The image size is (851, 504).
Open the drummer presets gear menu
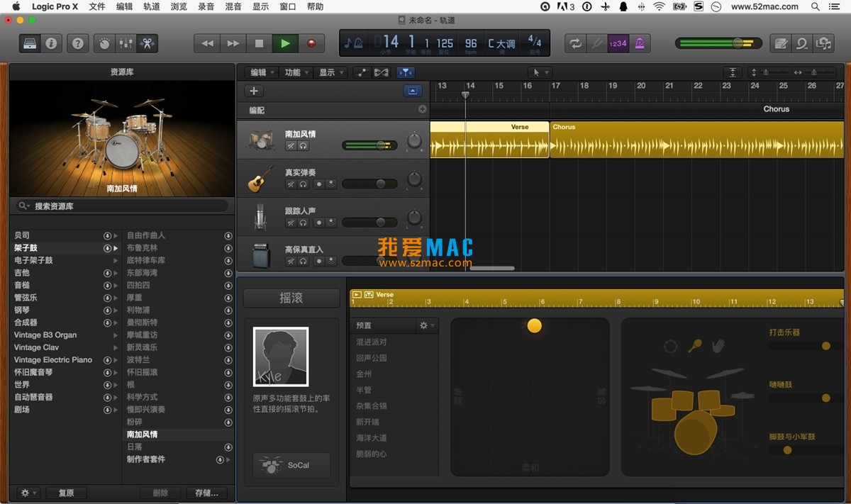point(427,325)
